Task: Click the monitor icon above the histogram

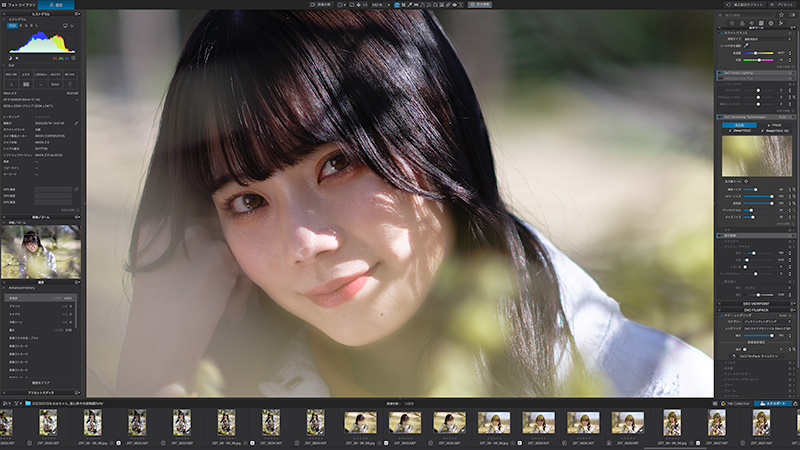Action: pyautogui.click(x=65, y=25)
